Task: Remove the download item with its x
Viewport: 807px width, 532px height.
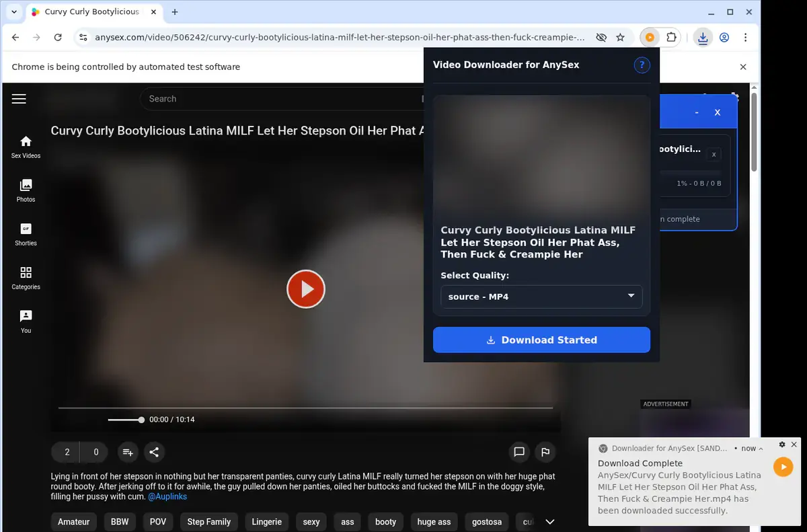Action: pos(714,154)
